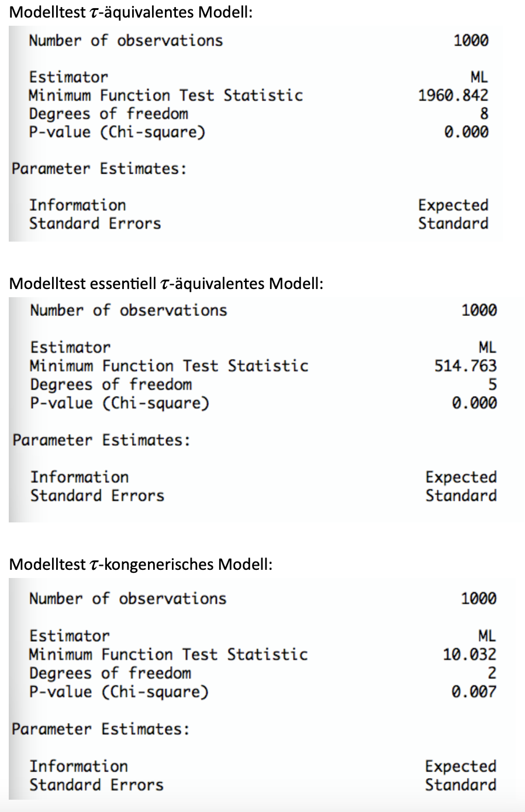Click "Degrees of freedom" label in the τ-kongenerisches output

point(110,673)
